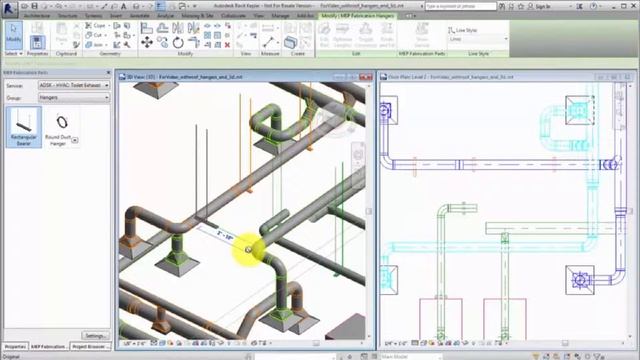Click the Save icon in quick access toolbar
The height and width of the screenshot is (360, 640).
[x=35, y=6]
